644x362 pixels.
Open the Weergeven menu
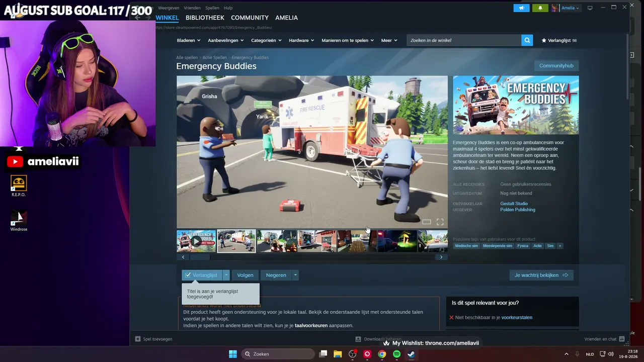tap(169, 8)
